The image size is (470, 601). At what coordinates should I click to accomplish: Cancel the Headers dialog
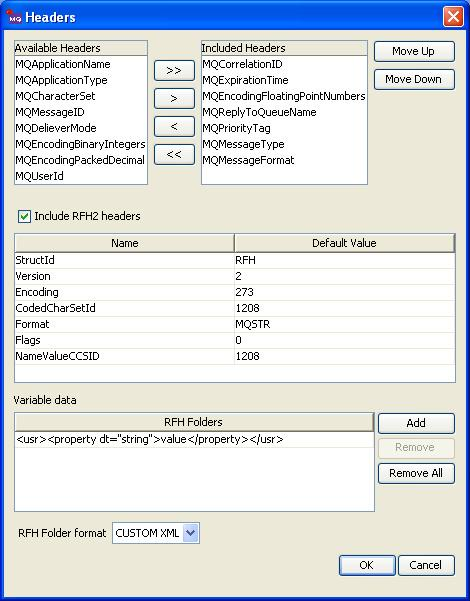[x=426, y=565]
